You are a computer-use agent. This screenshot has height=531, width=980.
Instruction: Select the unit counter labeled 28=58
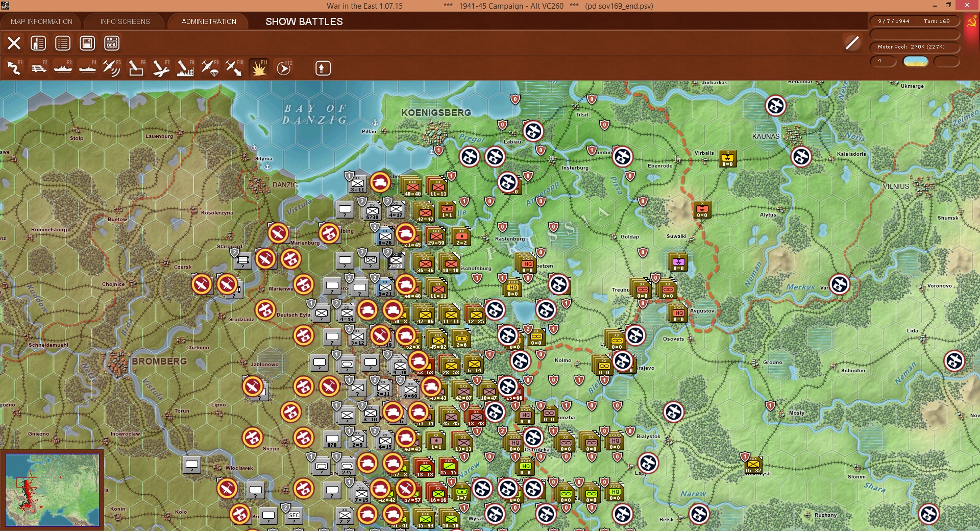coord(451,366)
